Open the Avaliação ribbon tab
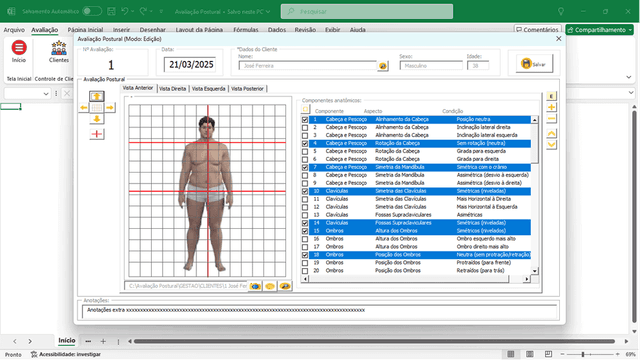This screenshot has width=640, height=360. click(44, 30)
